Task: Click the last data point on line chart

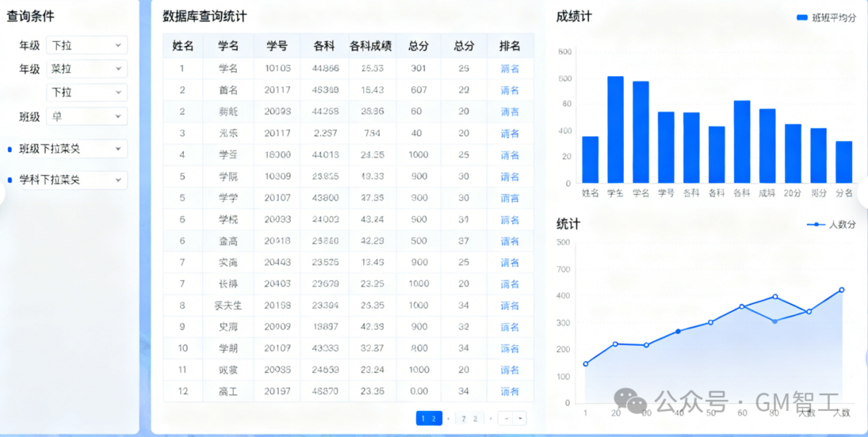Action: click(841, 290)
